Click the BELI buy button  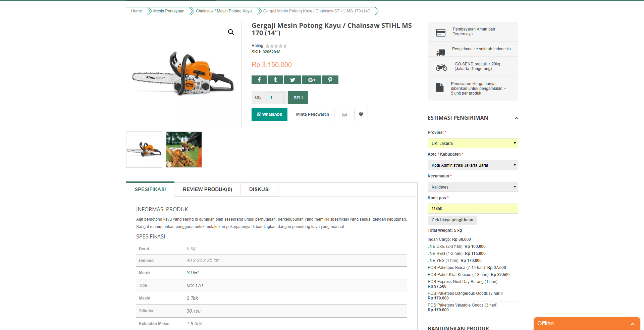(x=298, y=98)
